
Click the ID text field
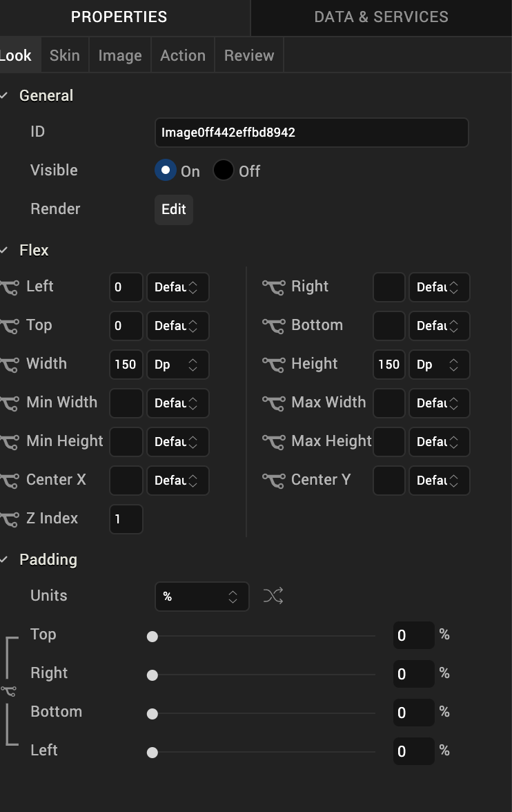pos(311,133)
